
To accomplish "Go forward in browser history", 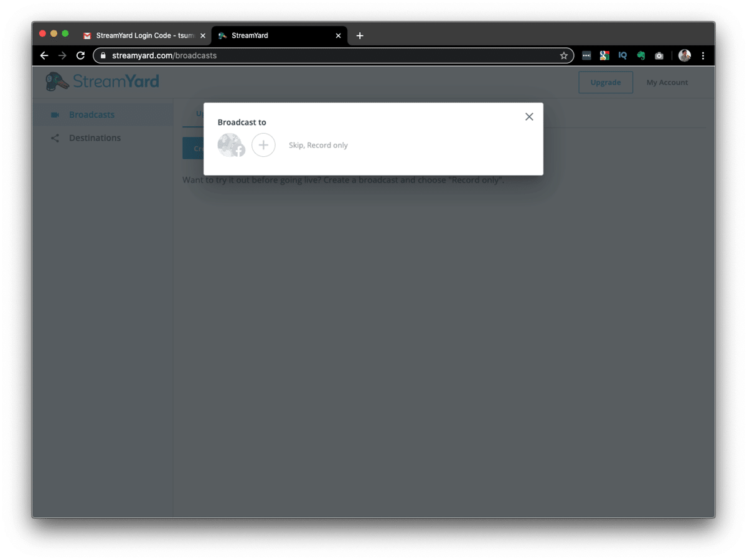I will (62, 55).
